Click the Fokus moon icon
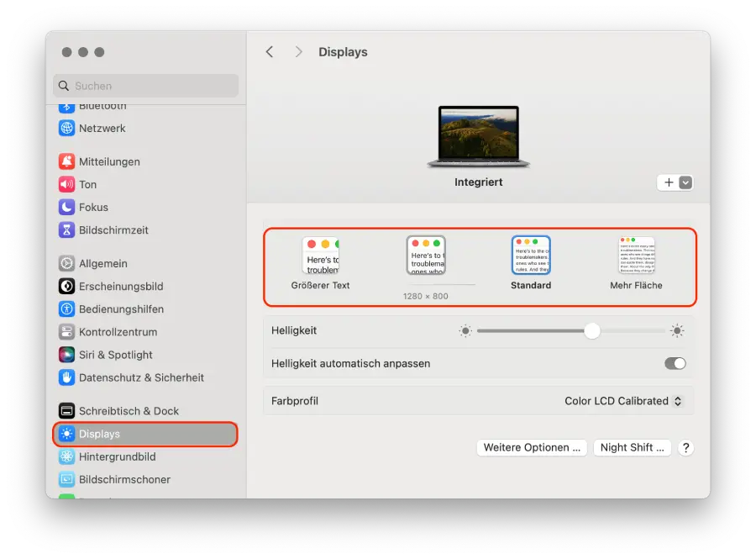This screenshot has width=756, height=559. click(x=66, y=207)
